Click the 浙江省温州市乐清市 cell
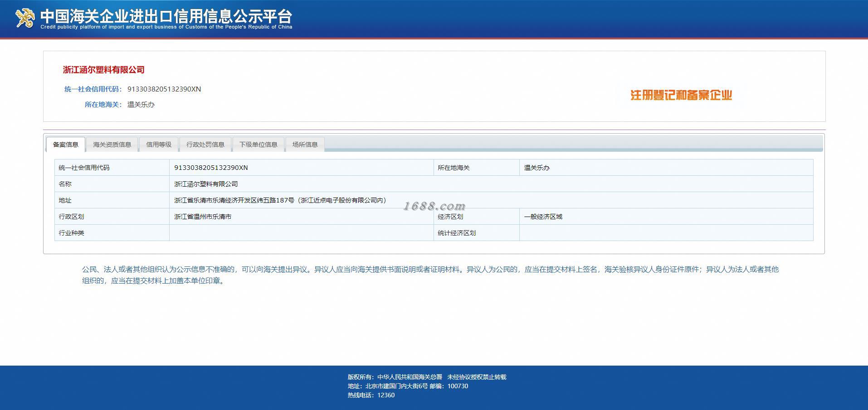 tap(302, 217)
